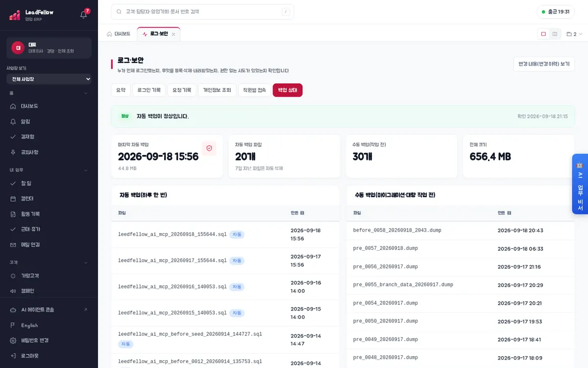Open 캠페인 in the sidebar

(x=49, y=291)
